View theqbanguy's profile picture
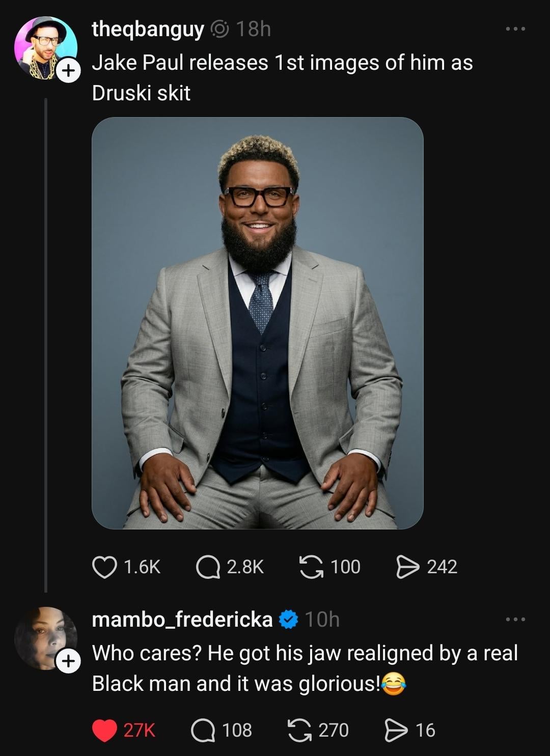The image size is (550, 756). pos(43,47)
